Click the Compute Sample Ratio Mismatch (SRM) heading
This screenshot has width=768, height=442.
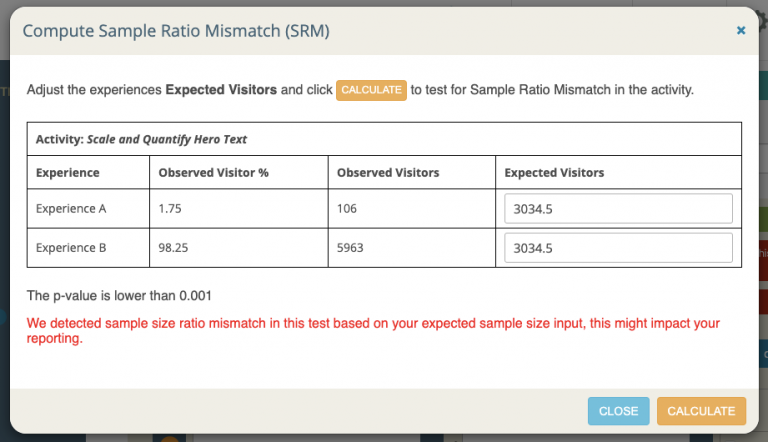(x=176, y=31)
